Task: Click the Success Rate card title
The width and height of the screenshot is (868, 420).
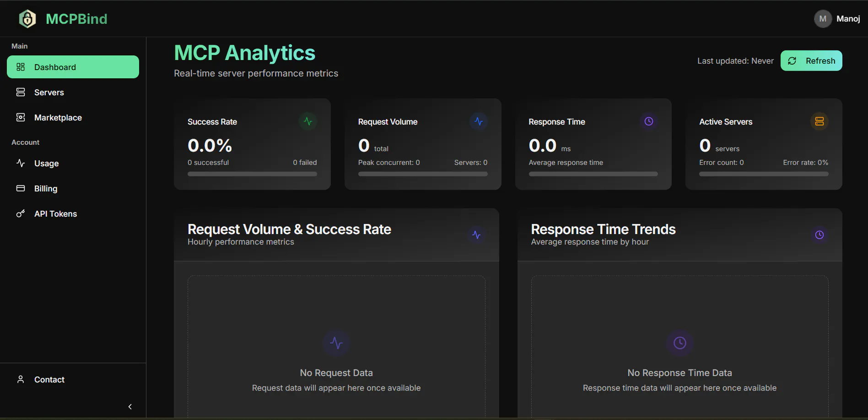Action: coord(212,122)
